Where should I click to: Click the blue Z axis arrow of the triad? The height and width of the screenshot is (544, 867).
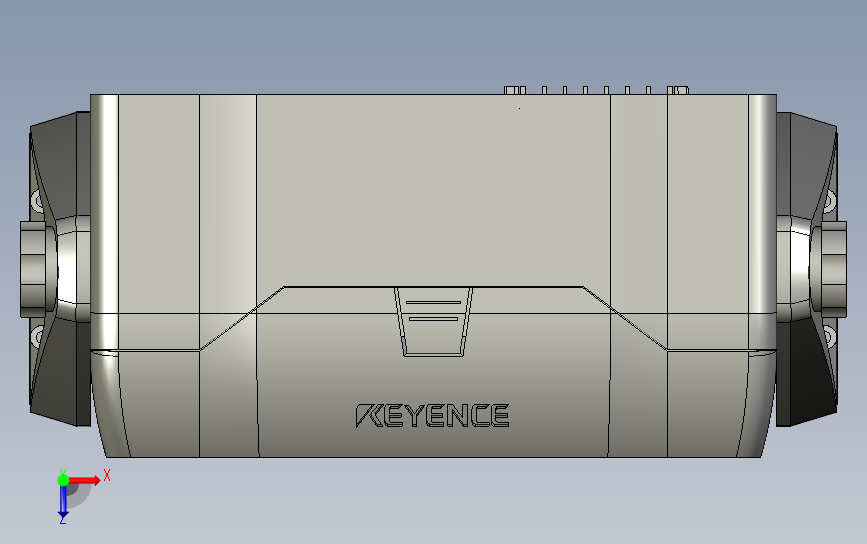(63, 503)
